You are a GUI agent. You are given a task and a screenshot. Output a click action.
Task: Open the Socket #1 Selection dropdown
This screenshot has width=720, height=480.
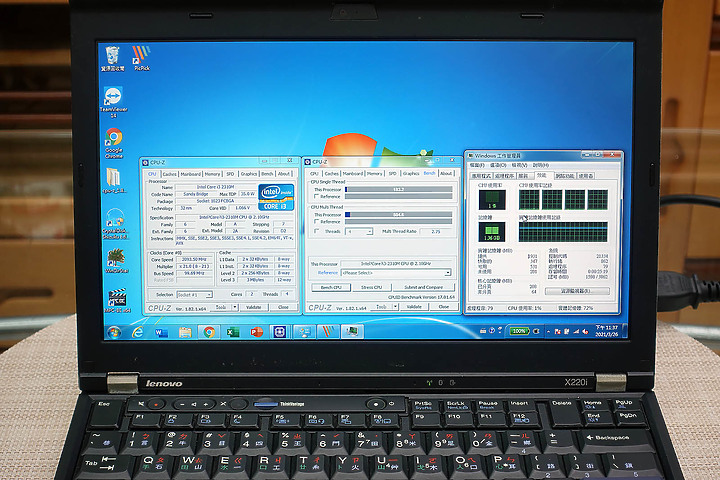(x=194, y=294)
